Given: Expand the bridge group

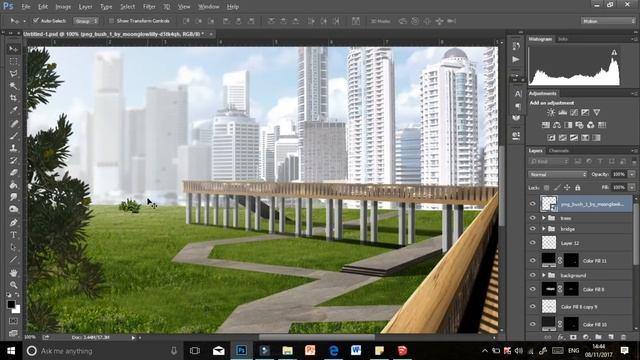Looking at the screenshot, I should click(x=544, y=229).
